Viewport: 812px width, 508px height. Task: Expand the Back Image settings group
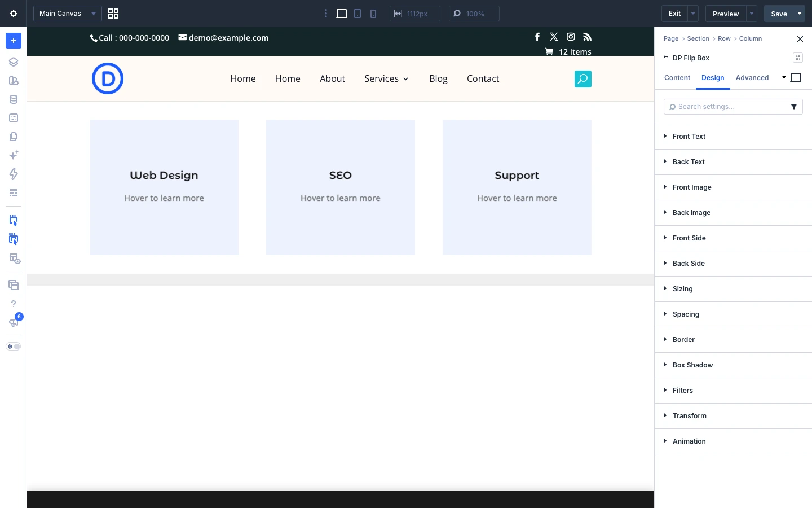coord(733,213)
